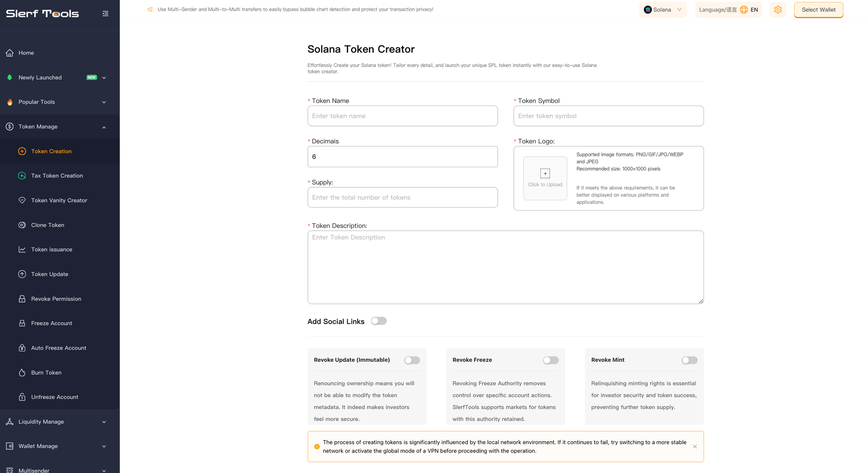Enable the Add Social Links toggle
This screenshot has width=868, height=473.
(378, 321)
